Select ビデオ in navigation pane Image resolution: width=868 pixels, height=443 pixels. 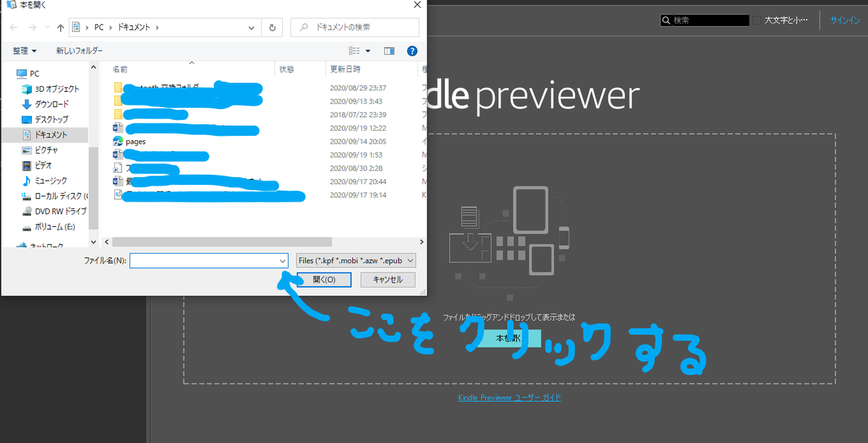coord(38,165)
